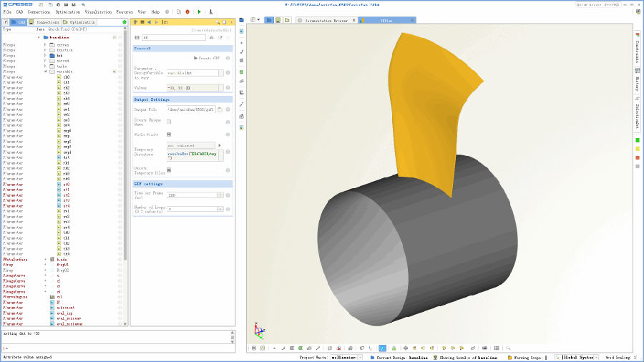Expand the function scope in tree
644x362 pixels.
click(x=45, y=50)
